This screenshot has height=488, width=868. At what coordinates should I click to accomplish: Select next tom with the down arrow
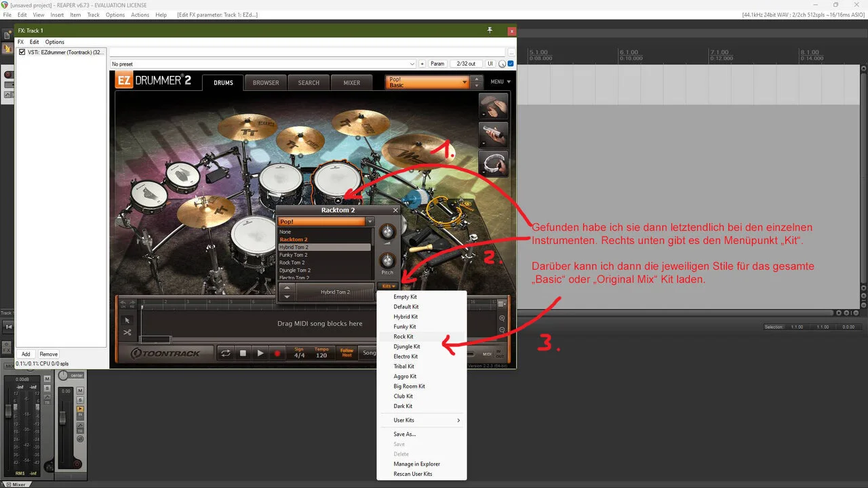287,296
